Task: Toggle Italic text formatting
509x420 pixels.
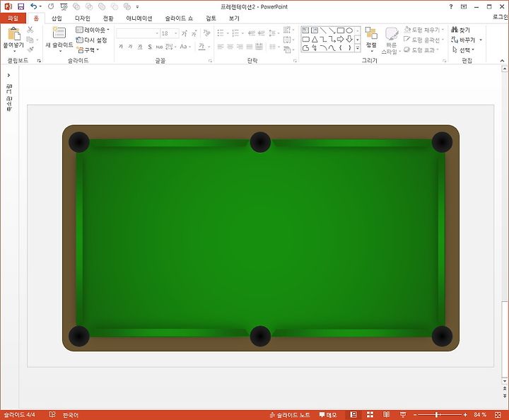Action: pos(131,47)
